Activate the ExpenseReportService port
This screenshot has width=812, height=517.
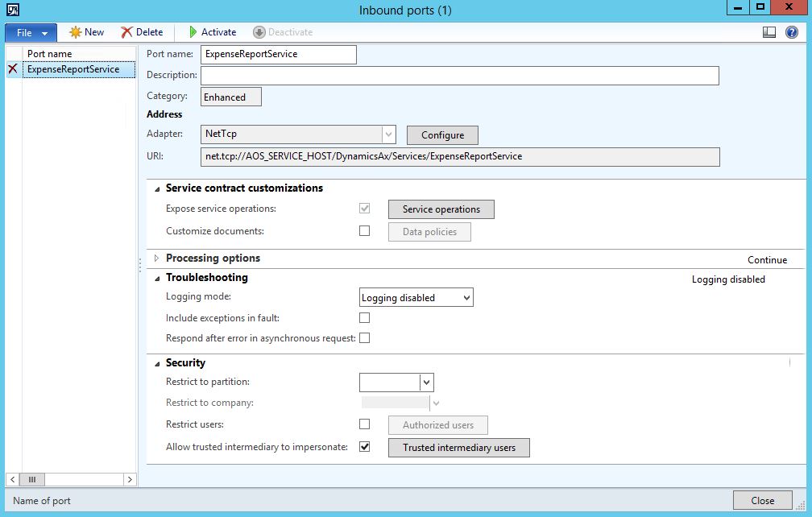coord(211,32)
